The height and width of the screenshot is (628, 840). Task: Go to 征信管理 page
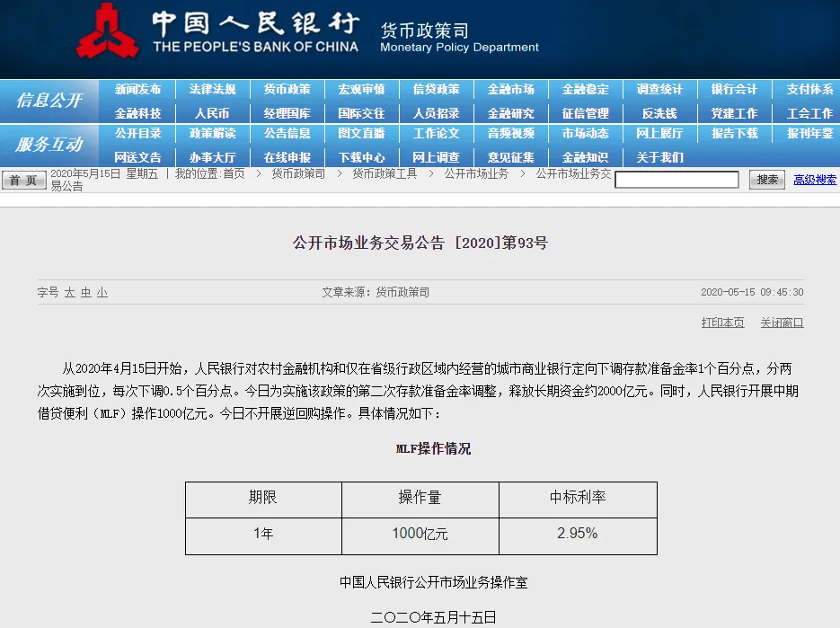[x=585, y=113]
